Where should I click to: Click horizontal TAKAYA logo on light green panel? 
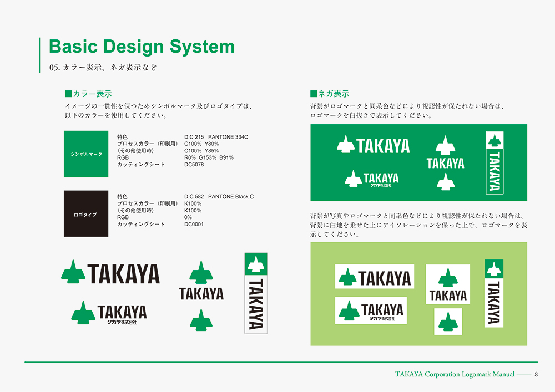[x=375, y=277]
